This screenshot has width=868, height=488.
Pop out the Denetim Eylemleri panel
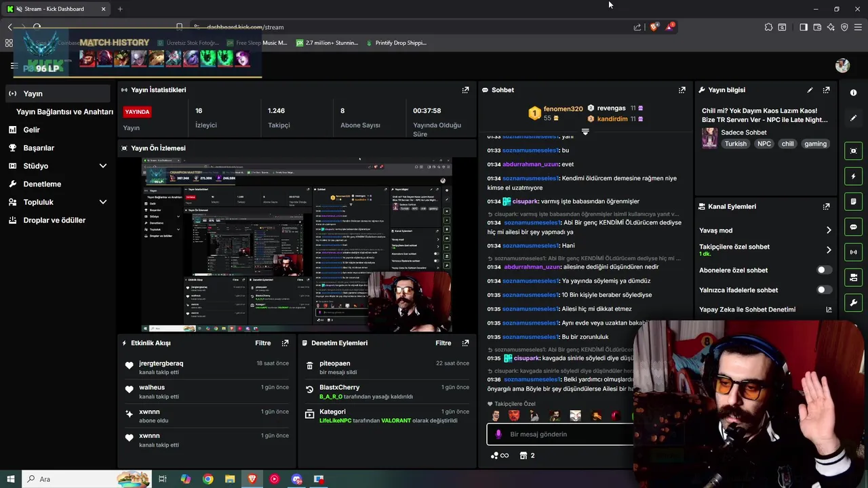point(465,343)
